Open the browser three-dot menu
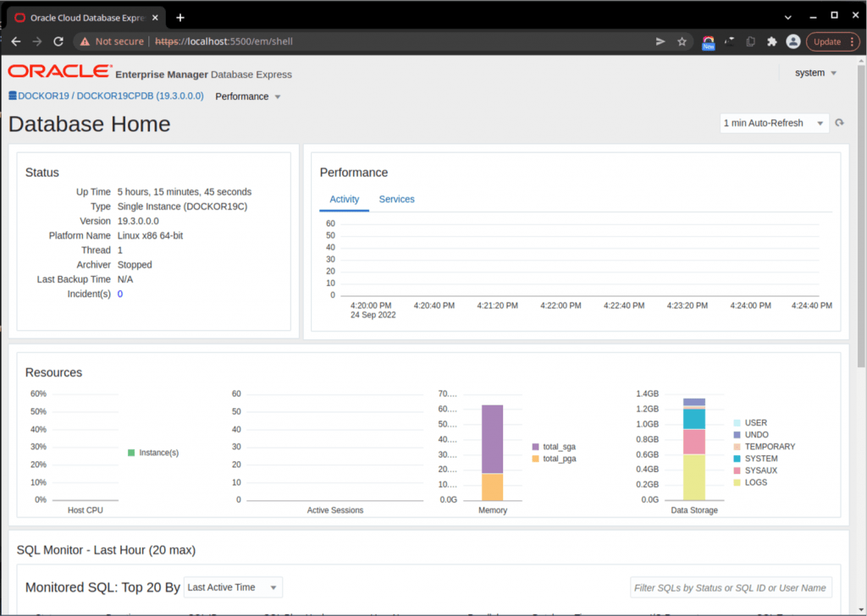This screenshot has height=616, width=867. pos(852,41)
